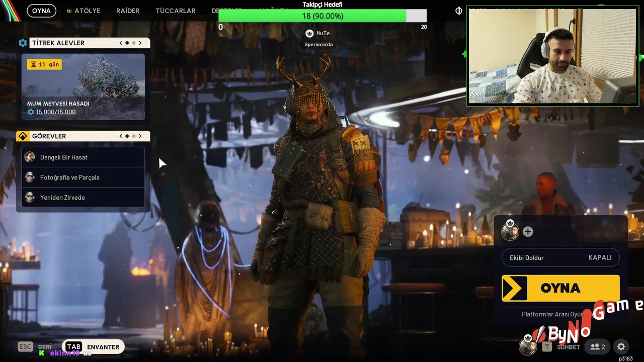Toggle Ekibi Doldur from KAPALI
The image size is (644, 362).
click(560, 257)
